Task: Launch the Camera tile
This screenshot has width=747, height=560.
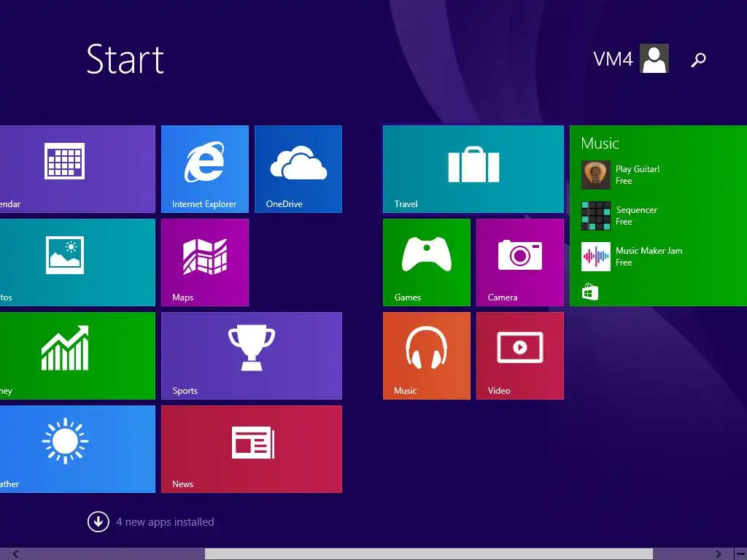Action: pos(520,262)
